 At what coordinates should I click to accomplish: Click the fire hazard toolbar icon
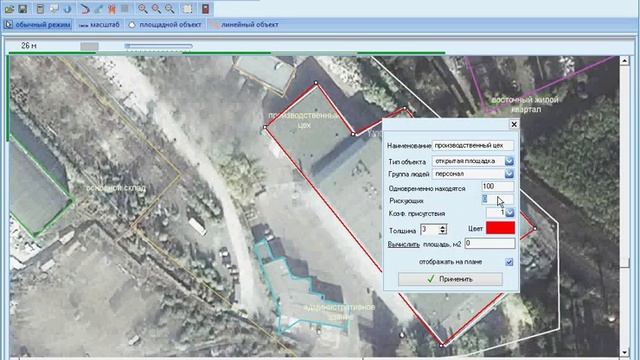(x=112, y=9)
